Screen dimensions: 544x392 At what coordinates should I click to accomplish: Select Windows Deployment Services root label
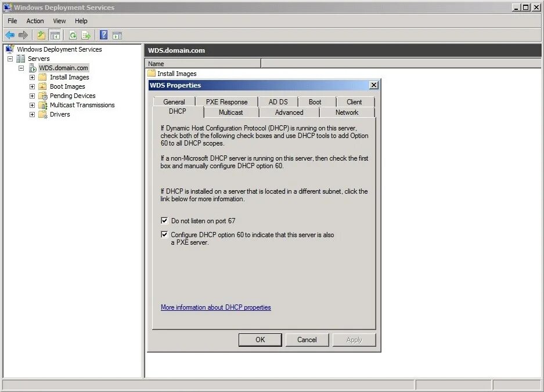59,49
